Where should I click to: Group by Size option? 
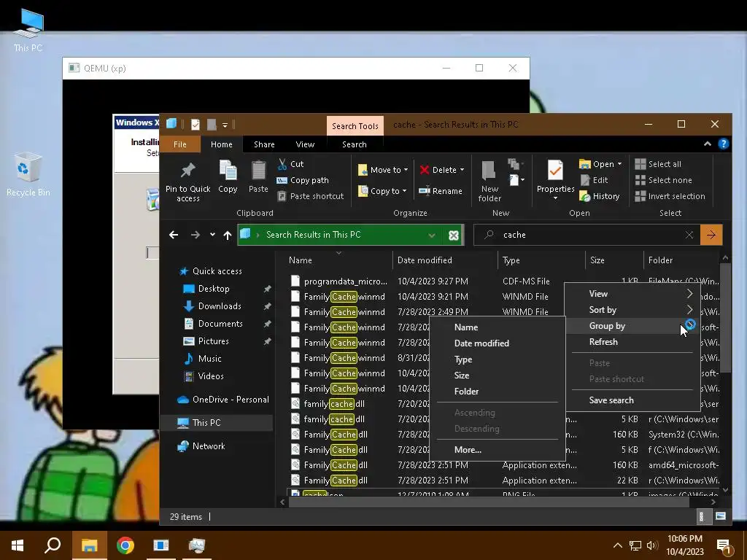pos(498,376)
